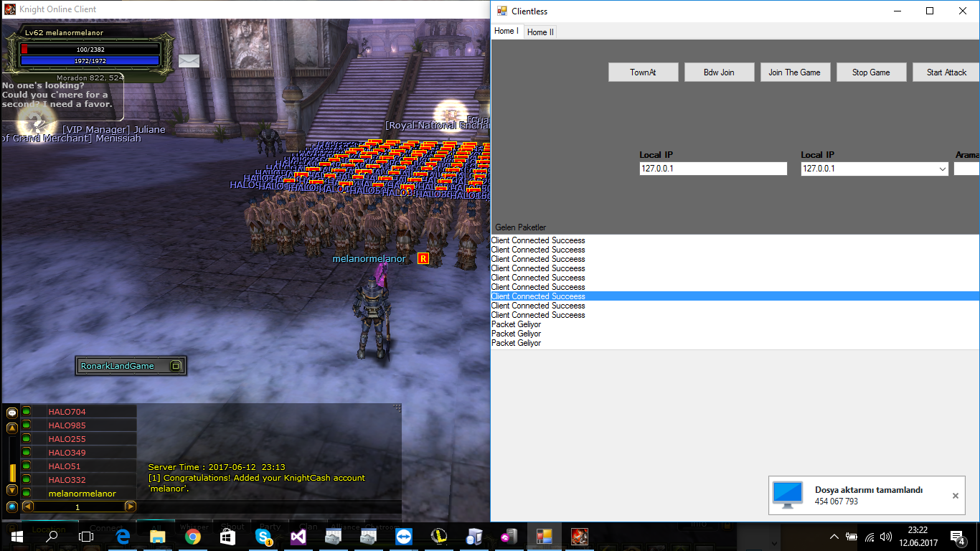Click the chat bubble icon in the party panel

click(x=12, y=413)
